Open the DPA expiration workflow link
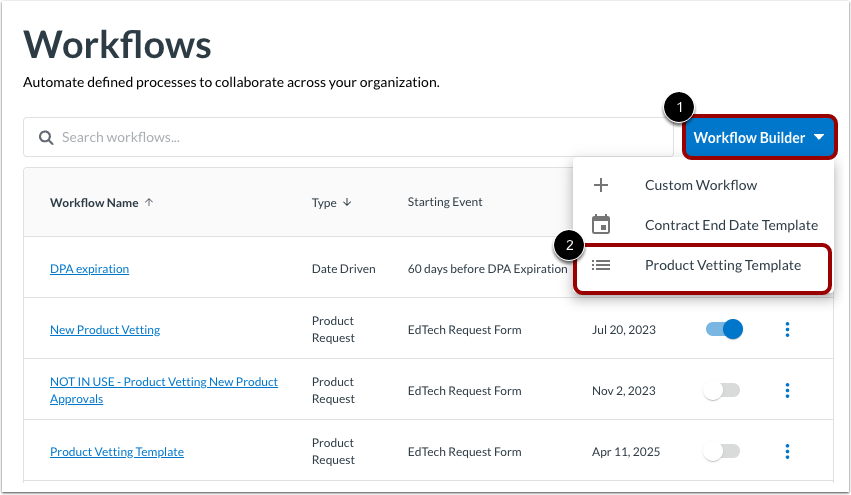The width and height of the screenshot is (851, 495). click(x=90, y=269)
